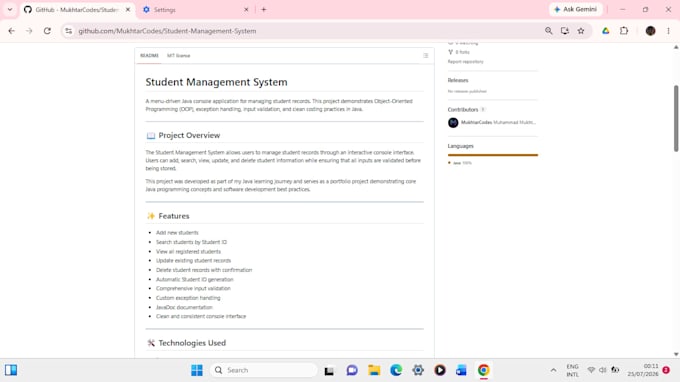
Task: Select the README tab
Action: pyautogui.click(x=149, y=56)
